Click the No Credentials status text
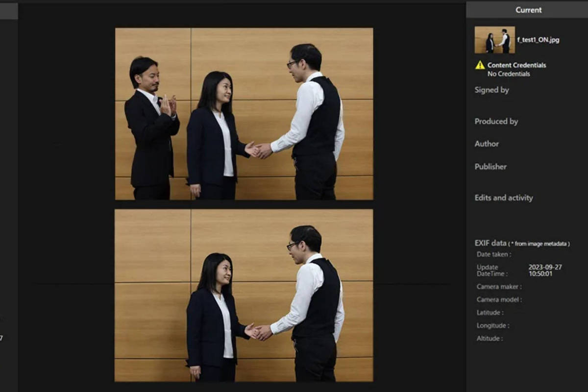The width and height of the screenshot is (588, 392). [508, 74]
